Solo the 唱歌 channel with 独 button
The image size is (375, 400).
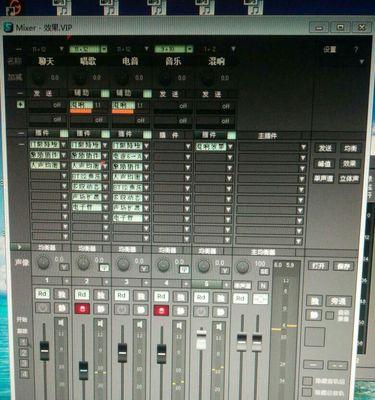101,295
